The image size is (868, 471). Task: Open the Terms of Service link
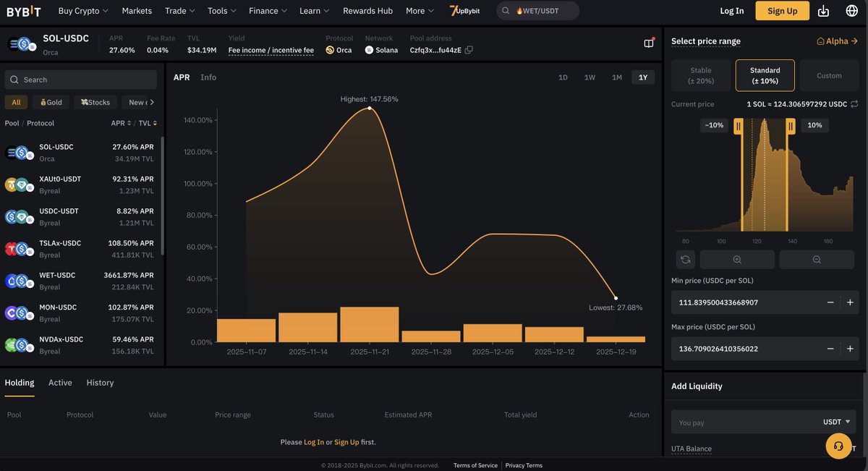pyautogui.click(x=475, y=465)
